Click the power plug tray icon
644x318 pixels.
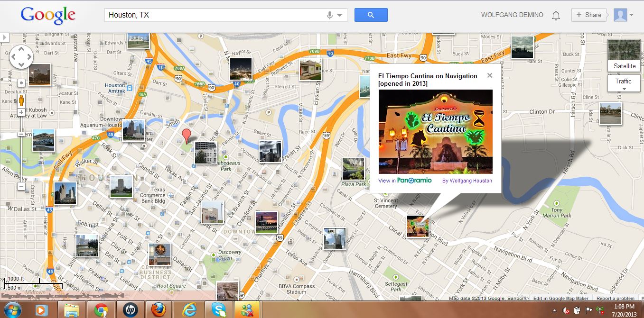pos(577,310)
